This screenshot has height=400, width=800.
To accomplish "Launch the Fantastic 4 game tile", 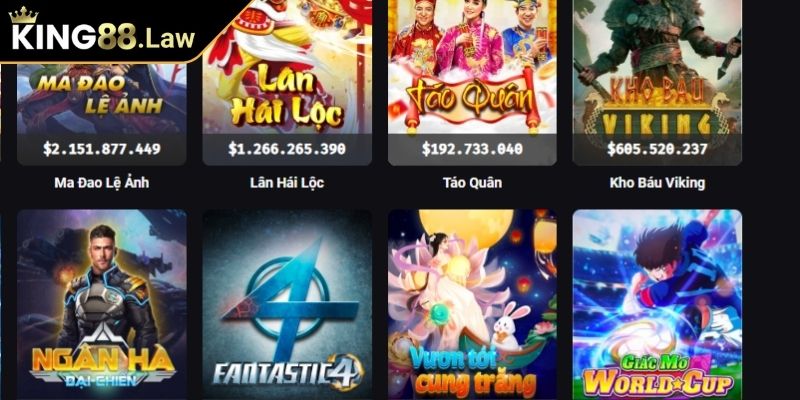I will pos(287,304).
